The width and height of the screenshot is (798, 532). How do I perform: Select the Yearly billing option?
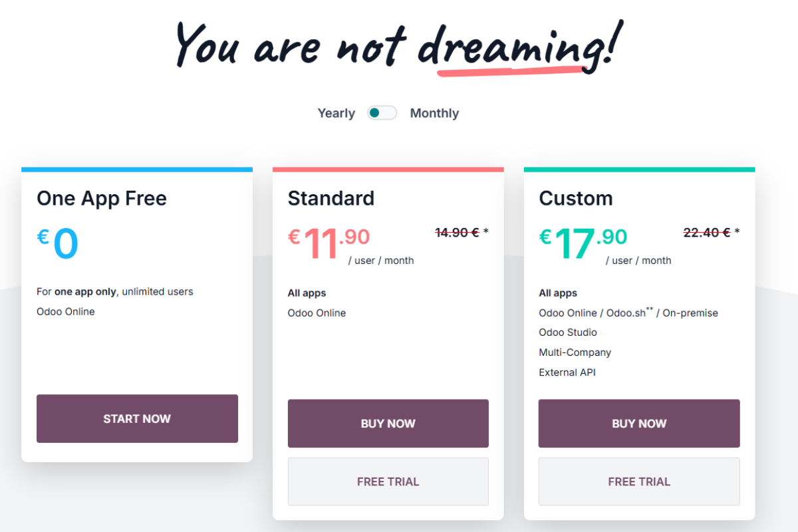pyautogui.click(x=336, y=112)
